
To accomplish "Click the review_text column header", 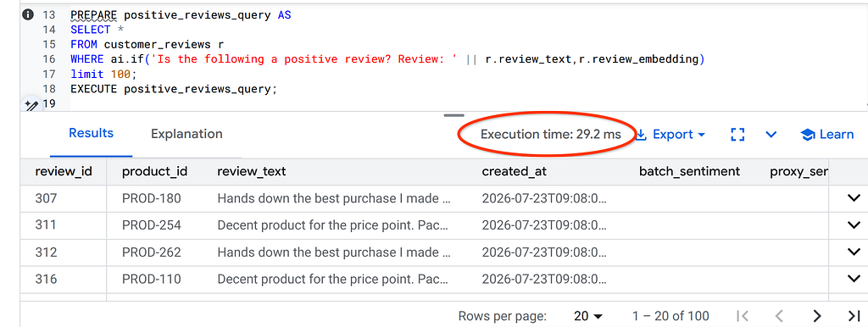I will (x=251, y=171).
